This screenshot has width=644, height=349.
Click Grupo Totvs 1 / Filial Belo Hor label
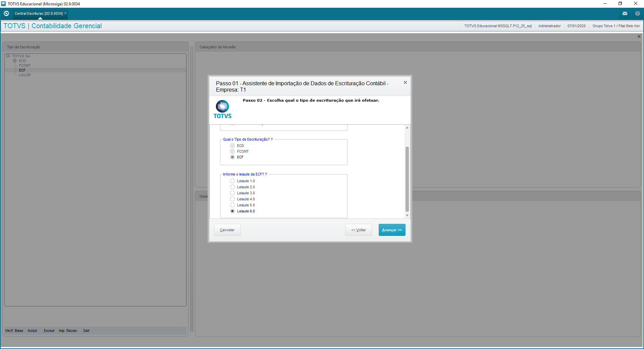point(616,26)
